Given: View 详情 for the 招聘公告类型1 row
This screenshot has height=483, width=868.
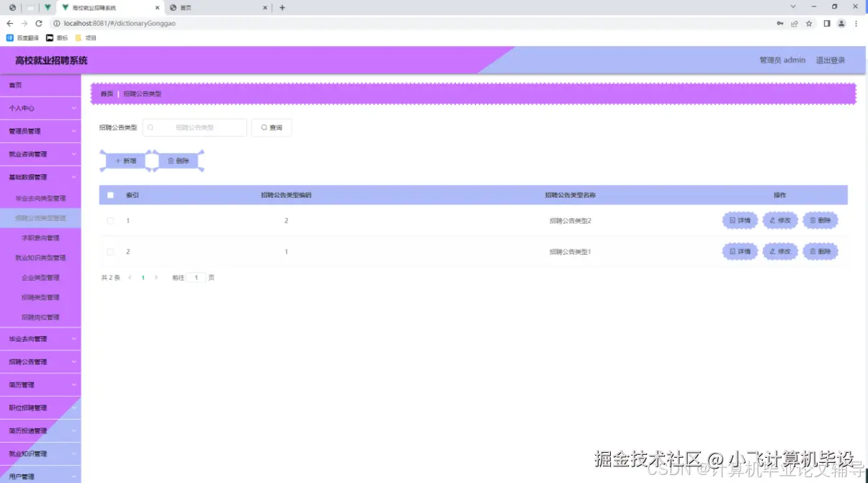Looking at the screenshot, I should pos(740,252).
